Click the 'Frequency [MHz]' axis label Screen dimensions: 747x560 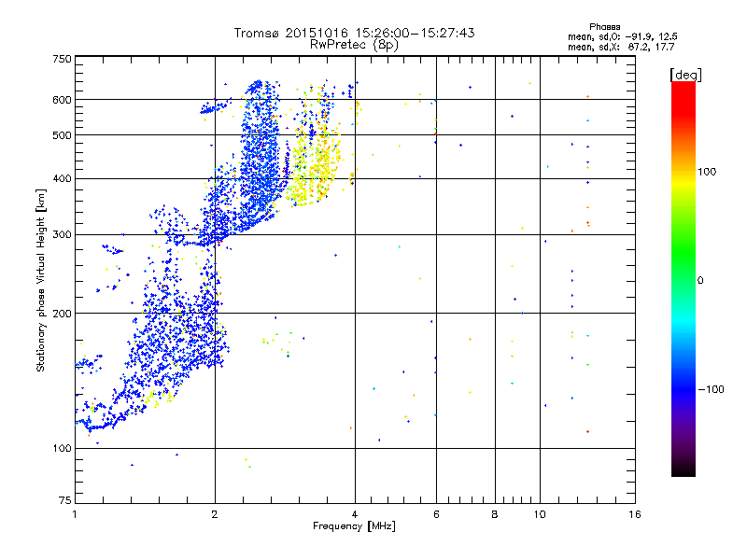pyautogui.click(x=354, y=526)
